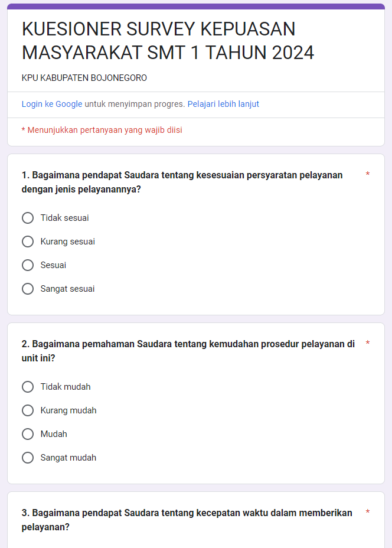Image resolution: width=392 pixels, height=548 pixels.
Task: Click the red asterisk beside question 2
Action: (368, 344)
